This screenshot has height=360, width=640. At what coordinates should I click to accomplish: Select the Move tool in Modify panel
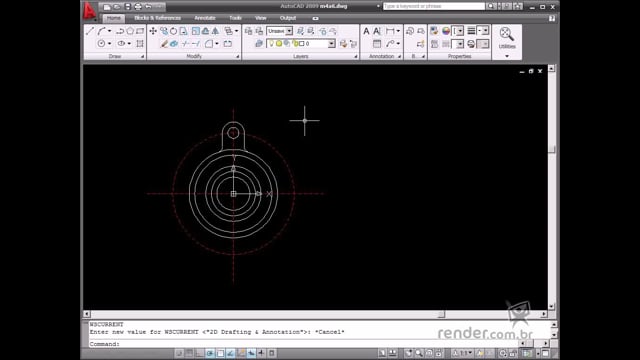[153, 31]
